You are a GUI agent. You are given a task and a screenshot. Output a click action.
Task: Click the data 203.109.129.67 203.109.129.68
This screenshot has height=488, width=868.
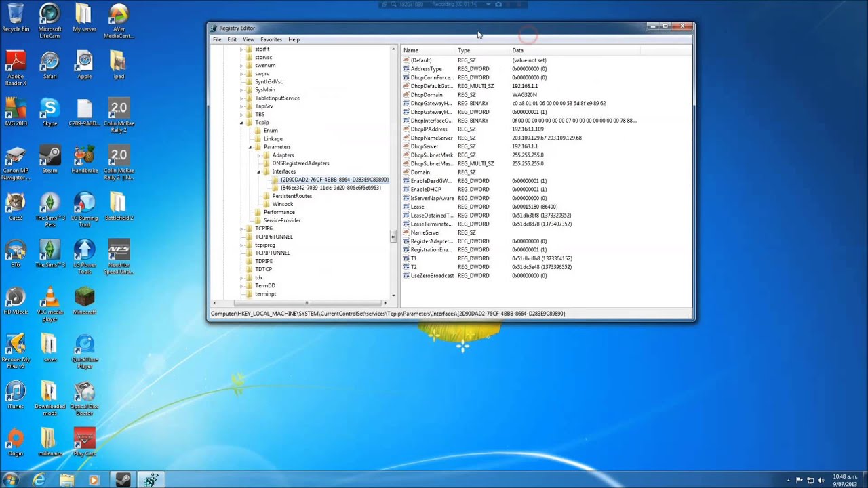(x=547, y=138)
